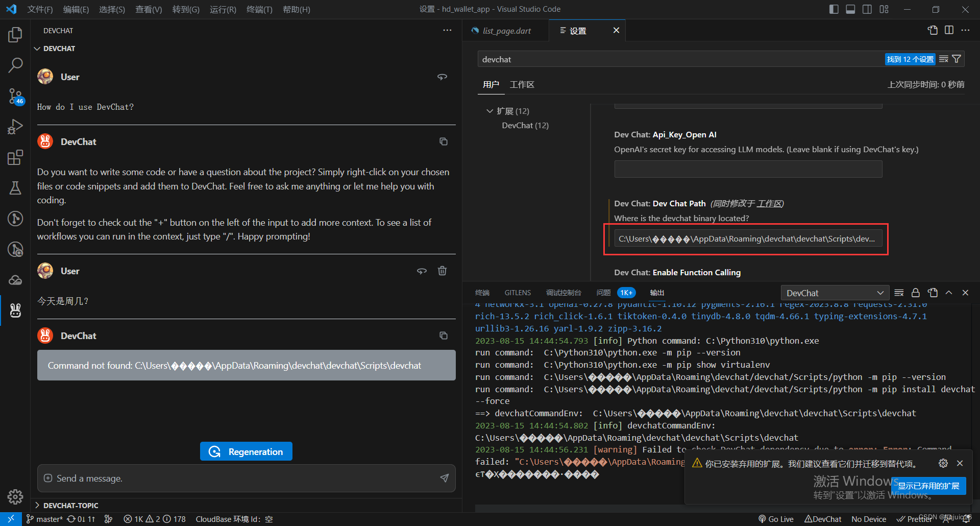Close the bottom panel
Image resolution: width=980 pixels, height=526 pixels.
[x=965, y=293]
